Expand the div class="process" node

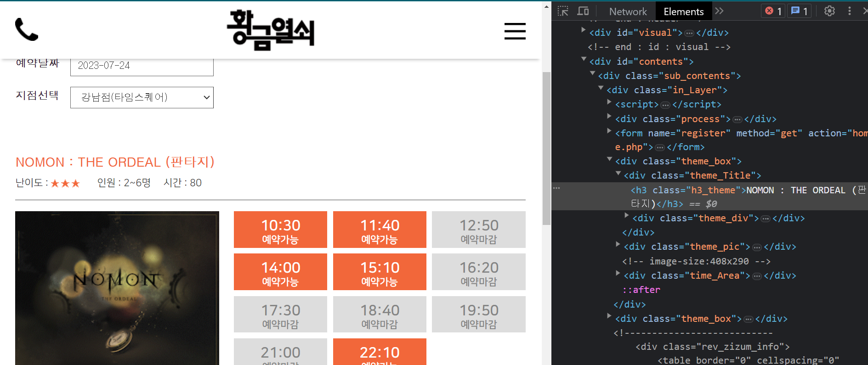point(609,116)
